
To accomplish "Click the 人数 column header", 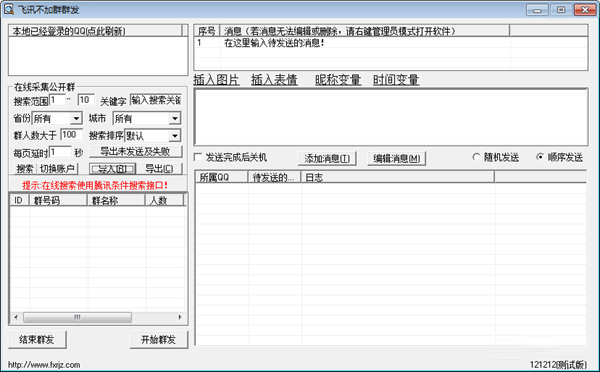I will click(x=165, y=200).
